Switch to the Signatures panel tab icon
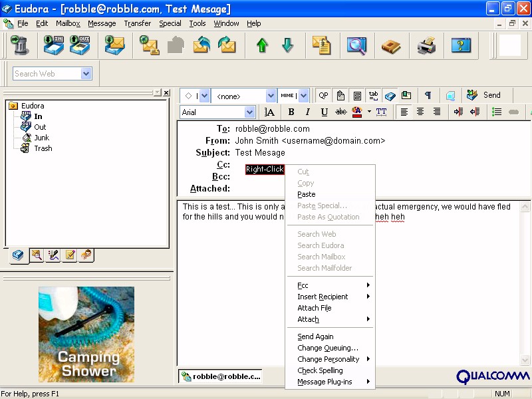Image resolution: width=532 pixels, height=399 pixels. (53, 255)
